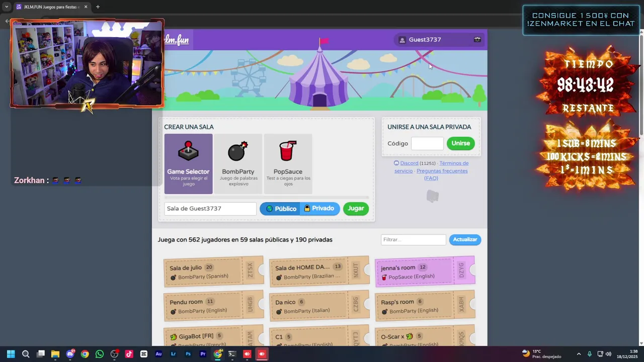Open Windows Start menu
The image size is (644, 362).
tap(11, 354)
